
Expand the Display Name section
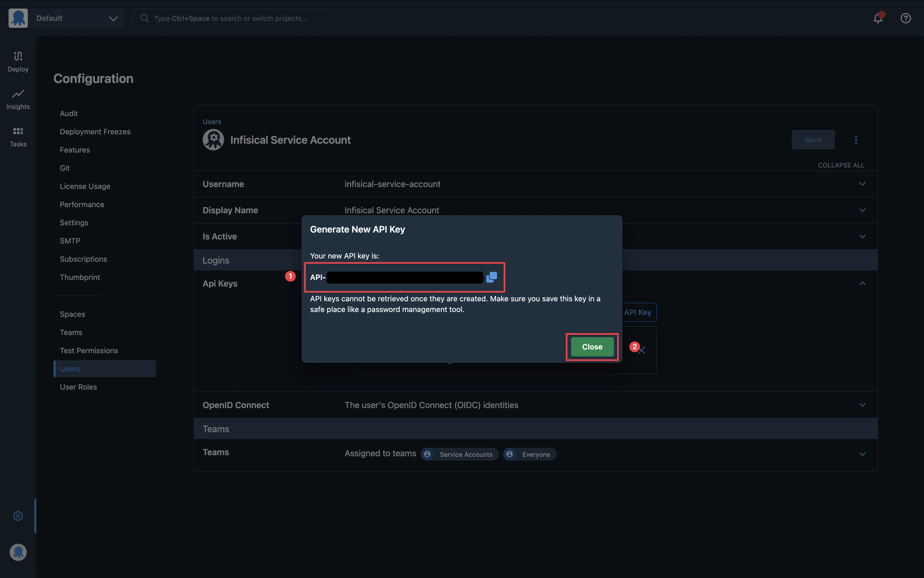point(862,210)
